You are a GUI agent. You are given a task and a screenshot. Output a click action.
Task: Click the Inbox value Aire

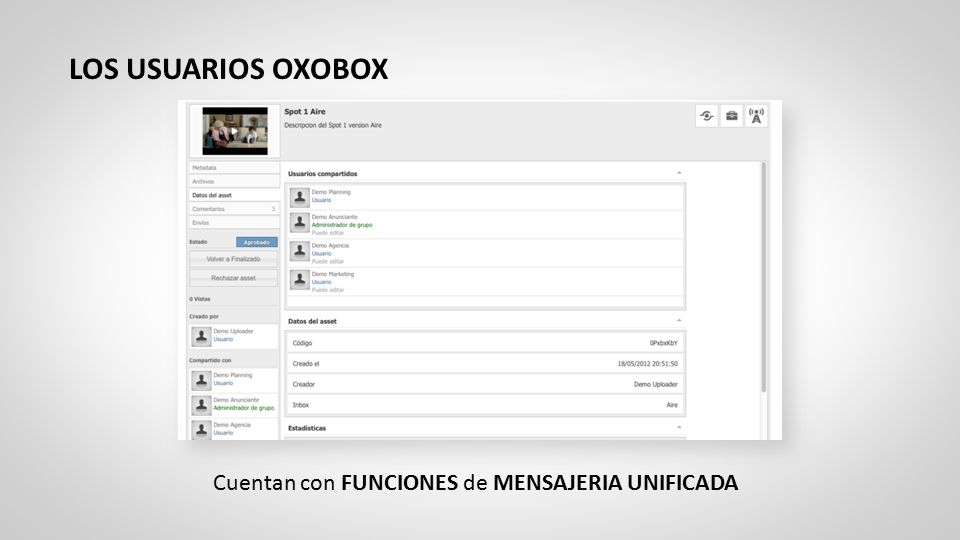tap(672, 405)
